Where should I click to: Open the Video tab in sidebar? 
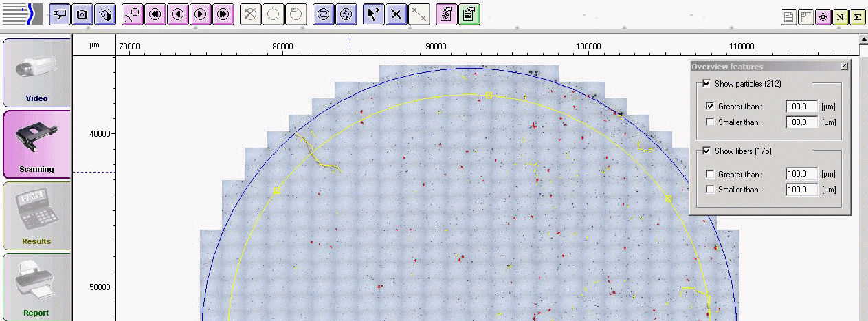tap(36, 74)
